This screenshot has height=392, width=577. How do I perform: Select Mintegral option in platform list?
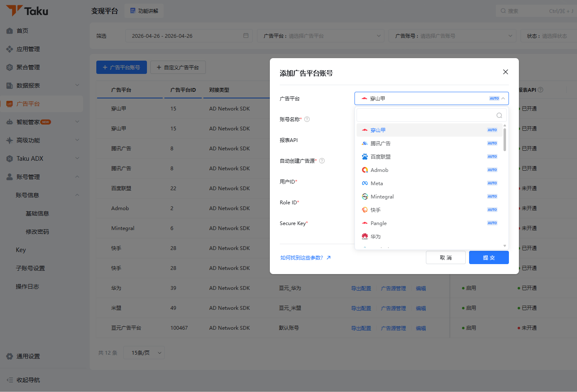[x=429, y=196]
